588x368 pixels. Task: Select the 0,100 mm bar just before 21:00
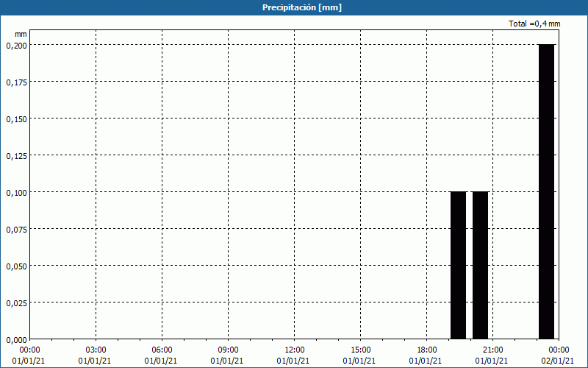[x=481, y=265]
